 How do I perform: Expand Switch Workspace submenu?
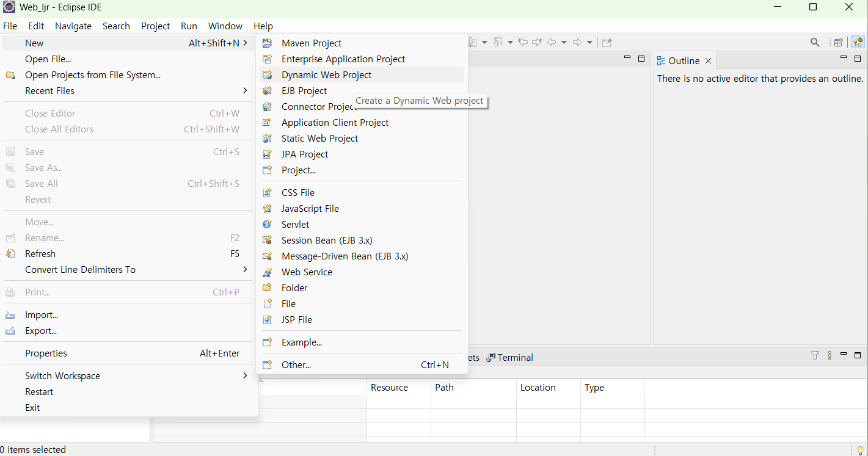click(x=245, y=375)
